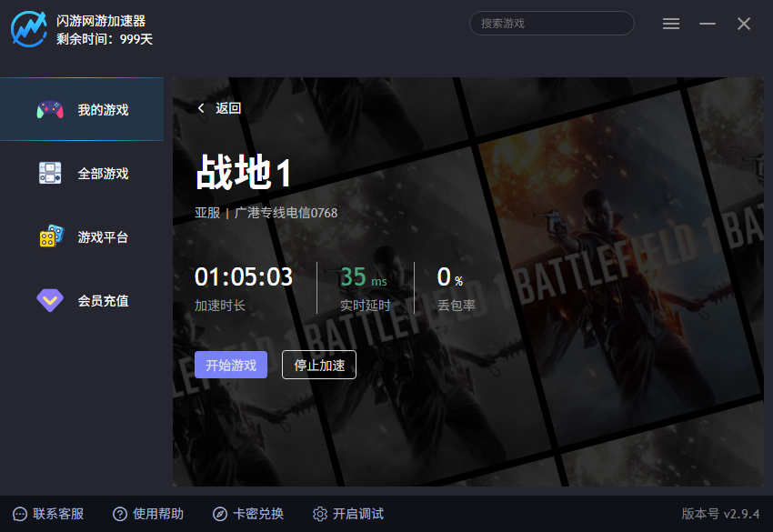Click the 卡密兑换 redeem icon
The image size is (773, 532).
click(221, 514)
